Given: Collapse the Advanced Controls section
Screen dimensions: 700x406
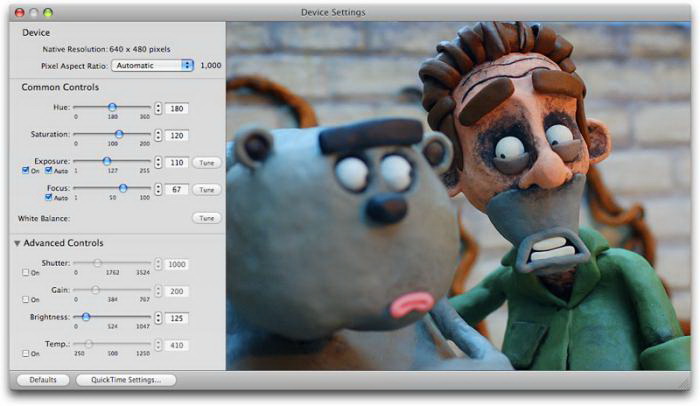Looking at the screenshot, I should (17, 243).
